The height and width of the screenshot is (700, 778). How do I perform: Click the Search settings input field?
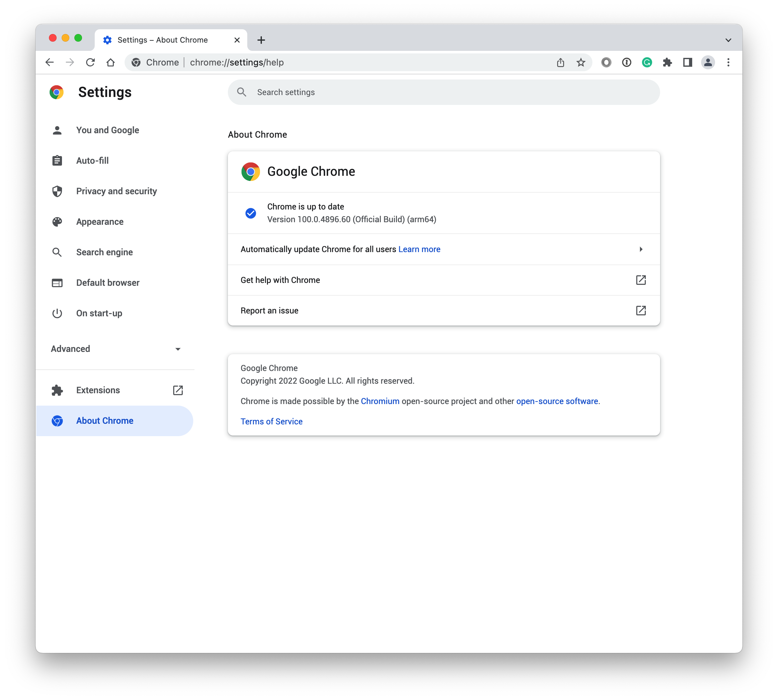click(x=444, y=92)
